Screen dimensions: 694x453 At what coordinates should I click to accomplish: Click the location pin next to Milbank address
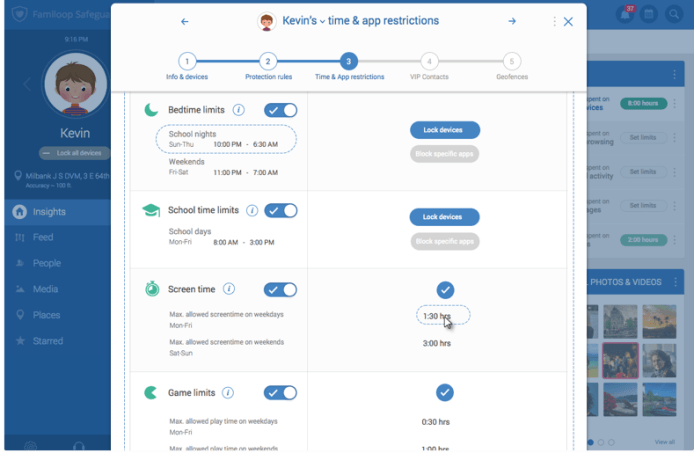(18, 176)
